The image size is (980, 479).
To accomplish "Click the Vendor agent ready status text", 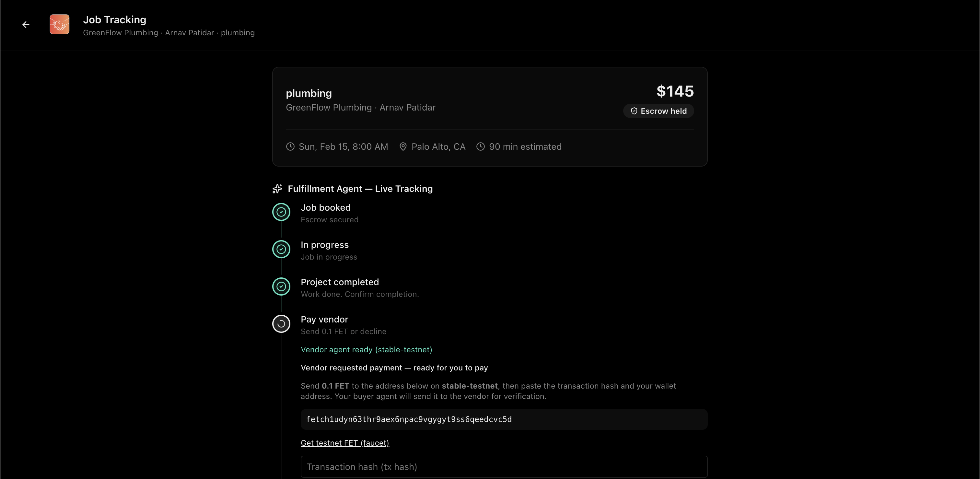I will click(x=366, y=350).
